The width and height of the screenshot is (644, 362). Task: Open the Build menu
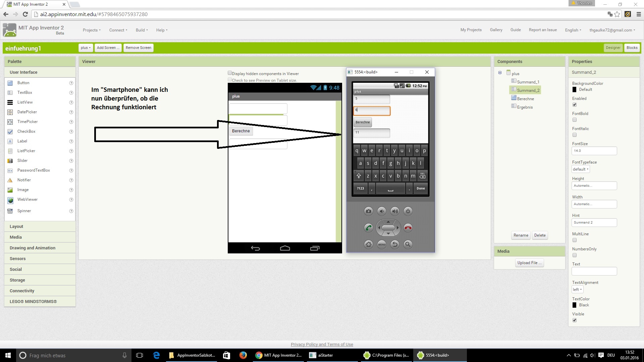[x=142, y=30]
